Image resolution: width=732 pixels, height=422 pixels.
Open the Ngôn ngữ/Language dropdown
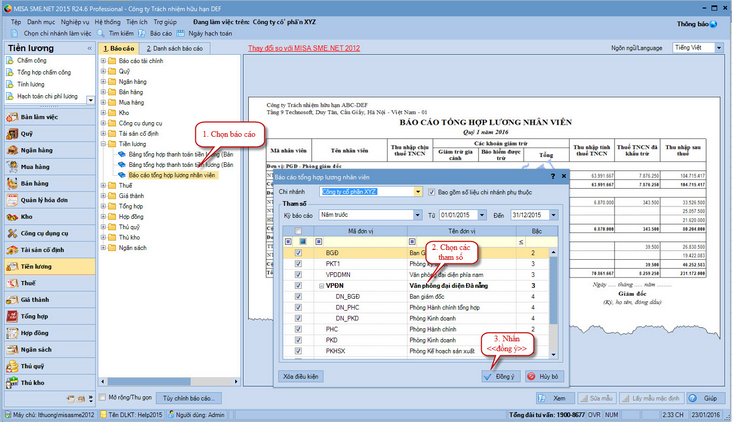click(719, 48)
